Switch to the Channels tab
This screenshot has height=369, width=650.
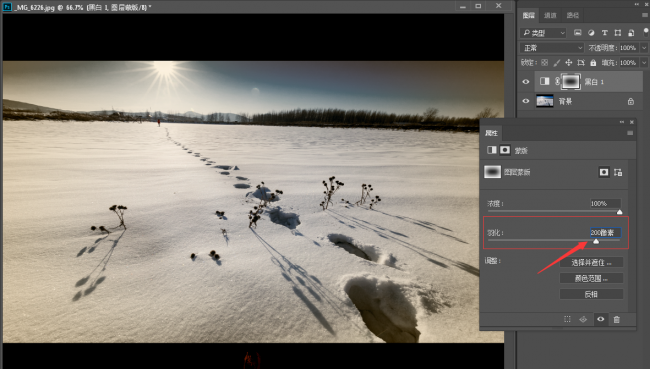coord(550,15)
